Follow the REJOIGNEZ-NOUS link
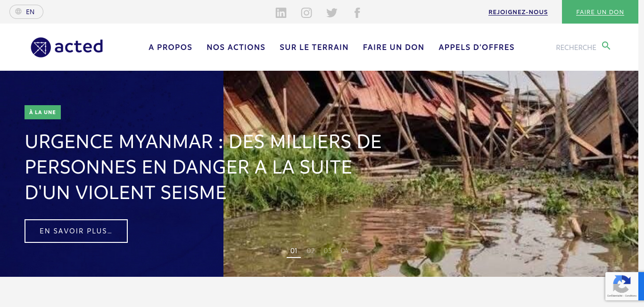644x307 pixels. point(518,12)
